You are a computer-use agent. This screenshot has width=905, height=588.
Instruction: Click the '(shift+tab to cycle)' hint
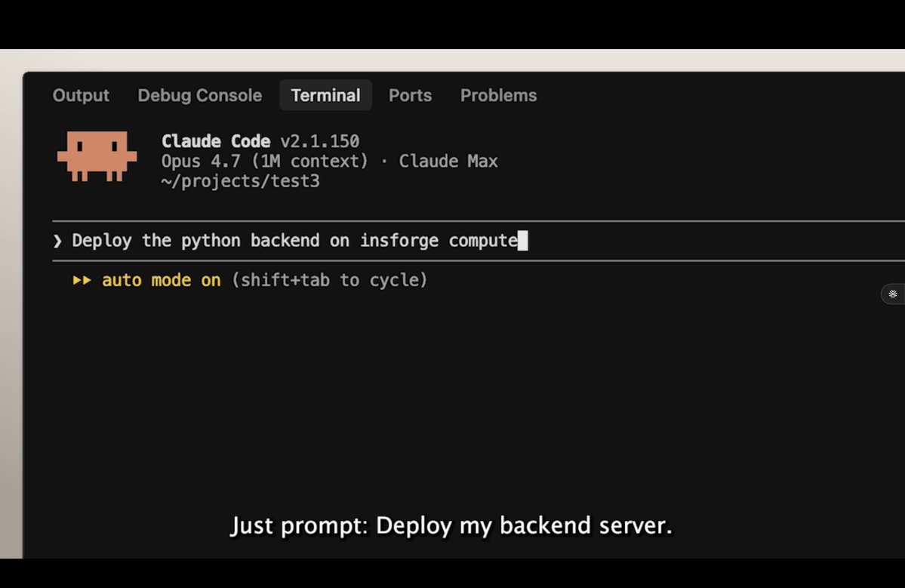coord(330,281)
